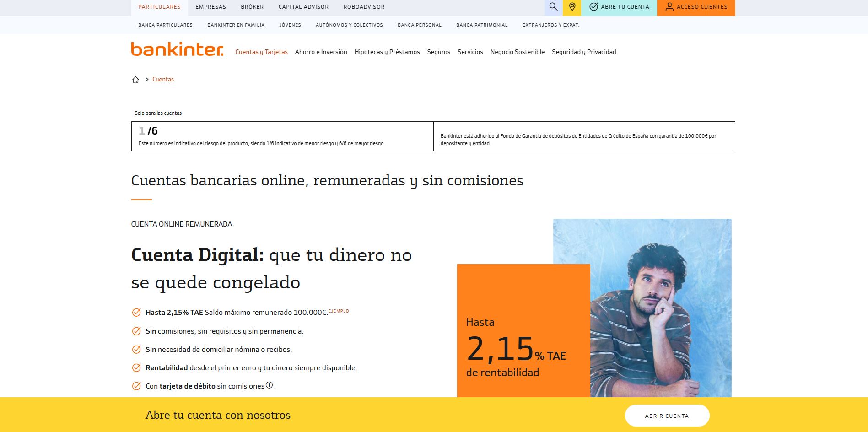
Task: Open the branch locator pin icon
Action: coord(572,7)
